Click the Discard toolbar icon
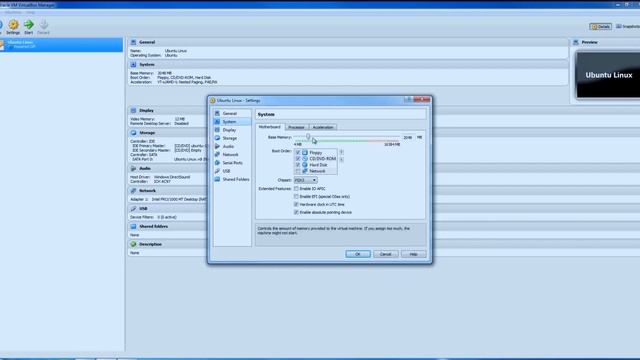 [44, 27]
